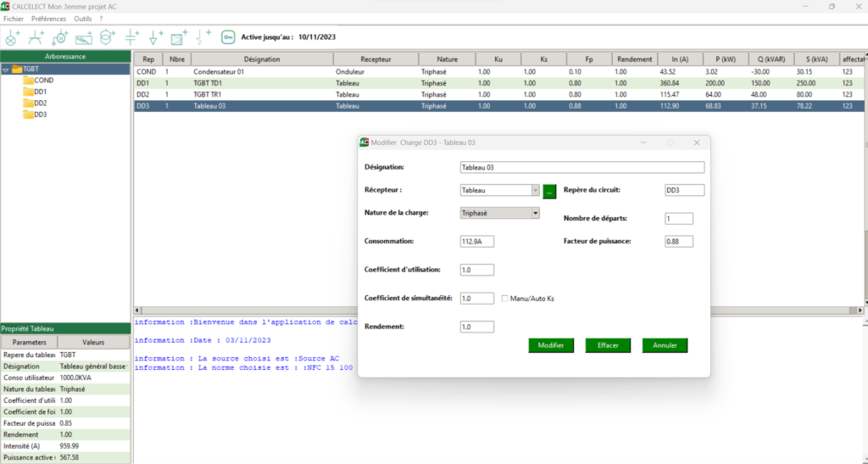Viewport: 868px width, 464px height.
Task: Open the Préférences menu
Action: point(48,19)
